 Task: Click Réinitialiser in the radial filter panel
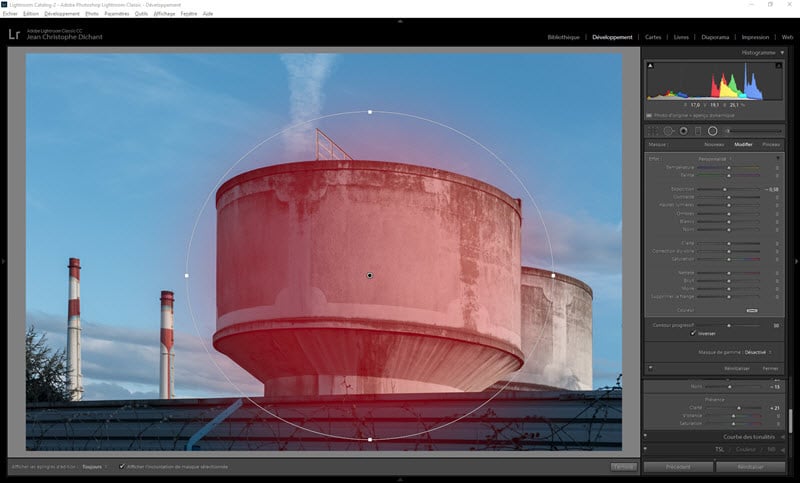(737, 368)
